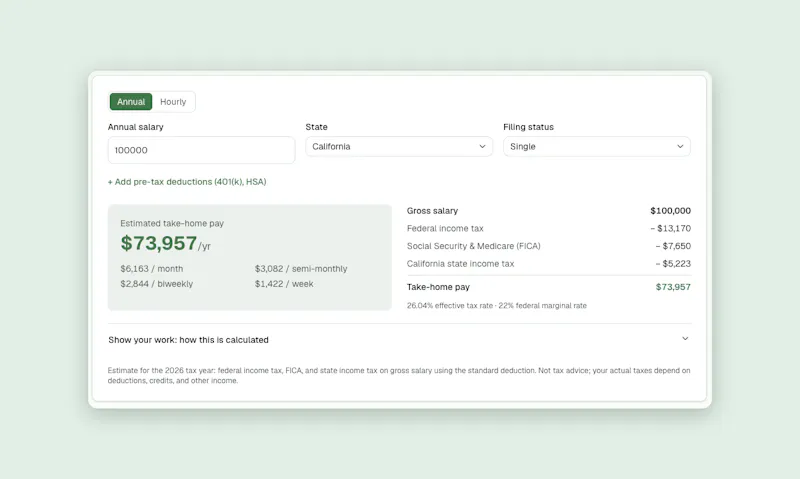This screenshot has height=479, width=800.
Task: Select the $73,957 /yr take-home headline
Action: (x=165, y=243)
